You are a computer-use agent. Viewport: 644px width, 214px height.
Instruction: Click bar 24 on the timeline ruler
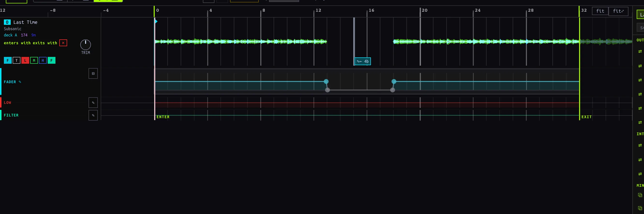(477, 10)
